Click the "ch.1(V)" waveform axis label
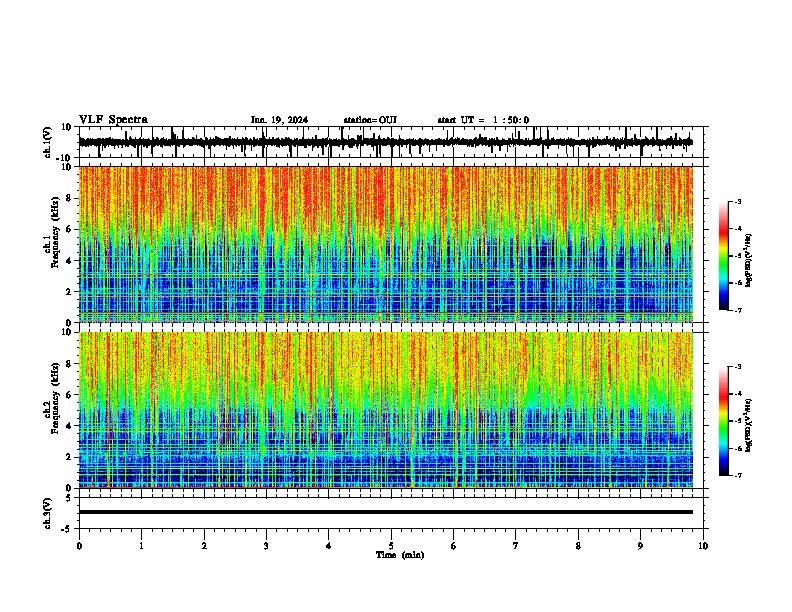The width and height of the screenshot is (792, 612). [48, 142]
